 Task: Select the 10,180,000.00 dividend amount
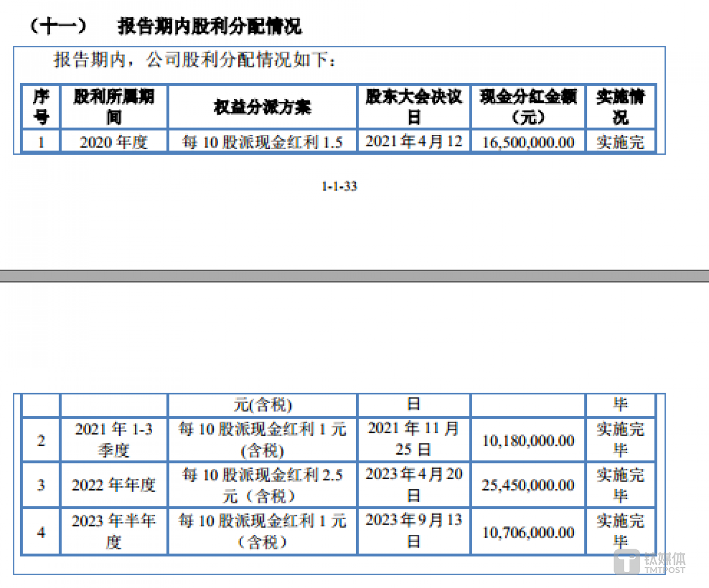[x=528, y=440]
